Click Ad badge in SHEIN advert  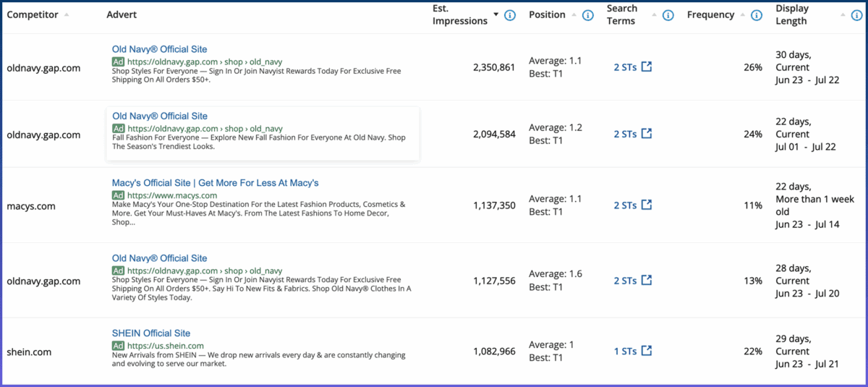[118, 346]
